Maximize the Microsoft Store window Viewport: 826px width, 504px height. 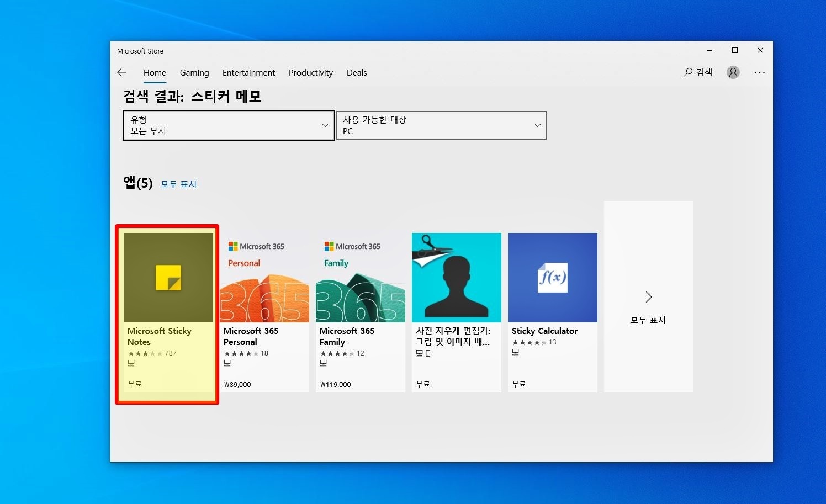(735, 50)
